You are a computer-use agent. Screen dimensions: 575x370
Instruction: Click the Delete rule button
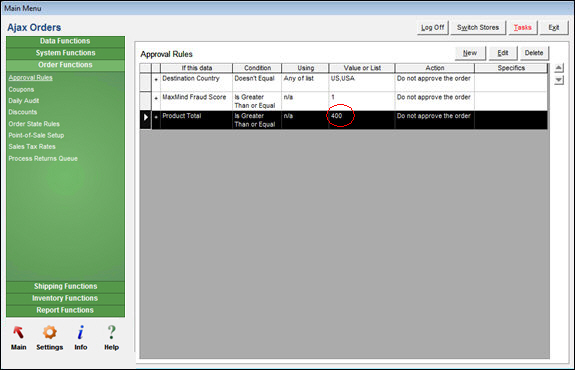534,53
